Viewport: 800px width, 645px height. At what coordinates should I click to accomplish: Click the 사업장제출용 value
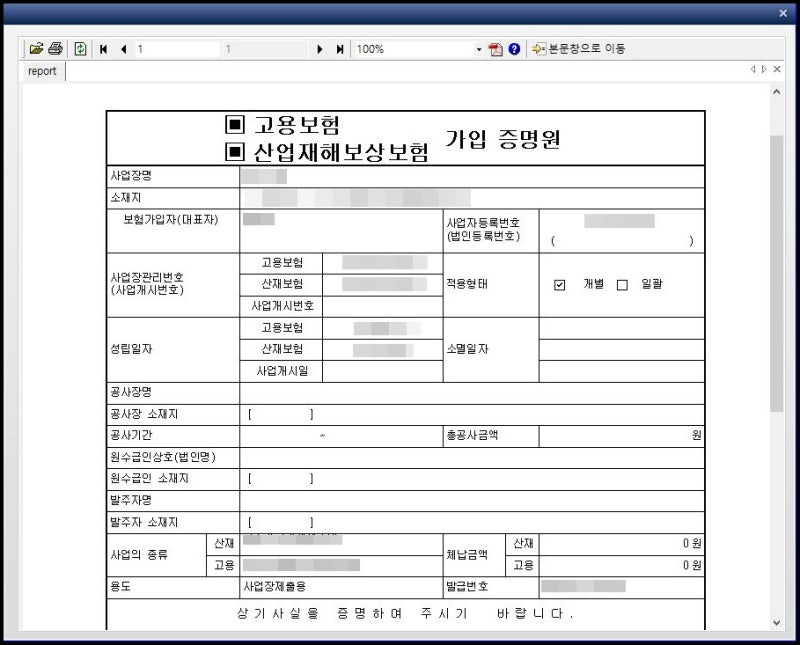pos(274,586)
